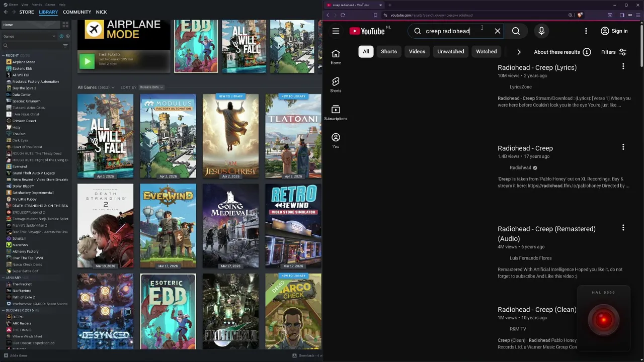Clear the YouTube search text
The height and width of the screenshot is (362, 644).
(498, 31)
